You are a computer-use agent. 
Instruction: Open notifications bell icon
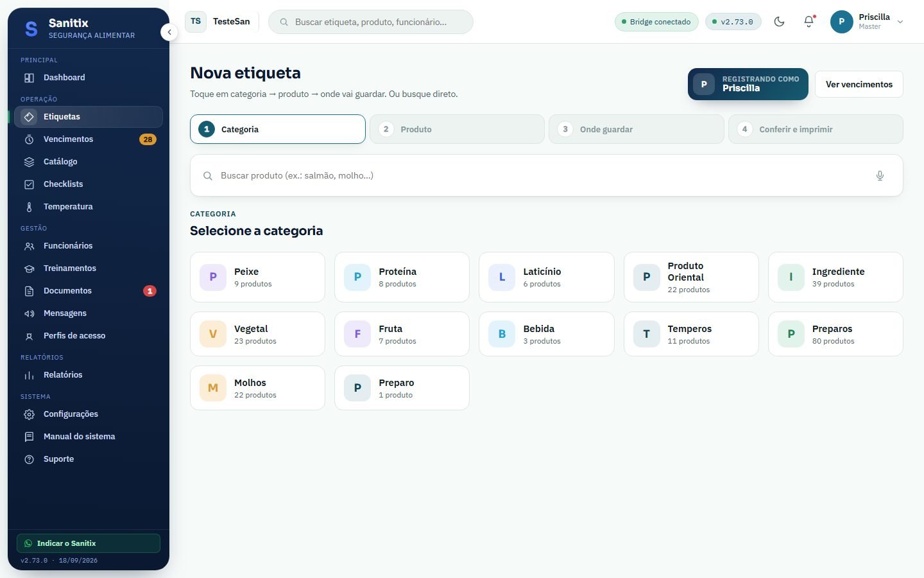809,22
